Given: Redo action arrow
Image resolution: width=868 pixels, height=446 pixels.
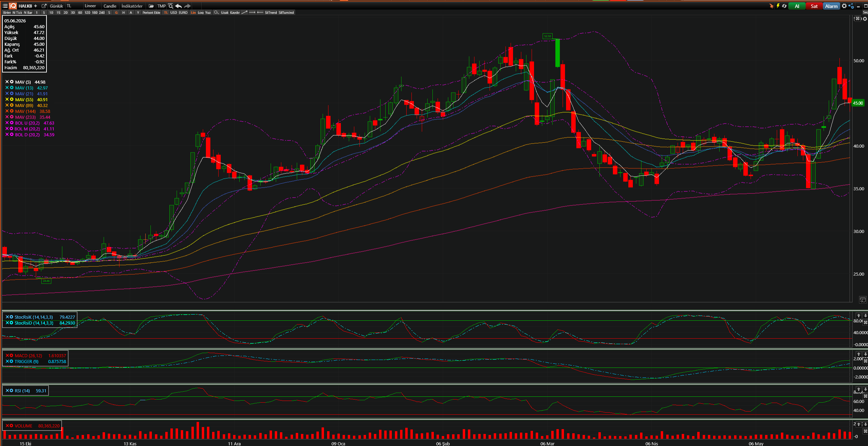Looking at the screenshot, I should (x=187, y=6).
